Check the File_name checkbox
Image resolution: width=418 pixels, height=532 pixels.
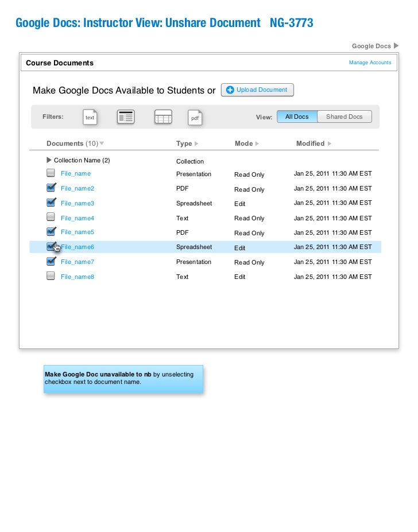click(x=51, y=173)
